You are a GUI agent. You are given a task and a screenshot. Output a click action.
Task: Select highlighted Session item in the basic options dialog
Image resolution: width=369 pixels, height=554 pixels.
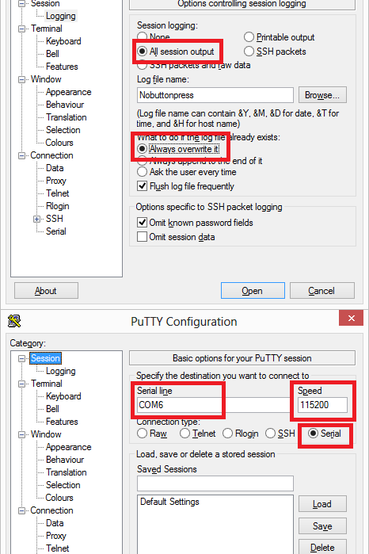tap(45, 358)
